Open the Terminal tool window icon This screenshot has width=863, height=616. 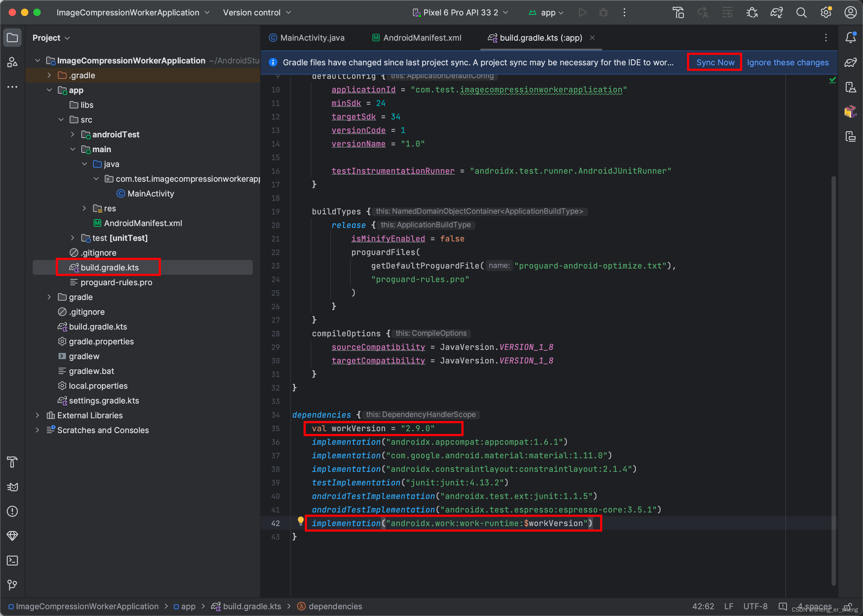[12, 560]
